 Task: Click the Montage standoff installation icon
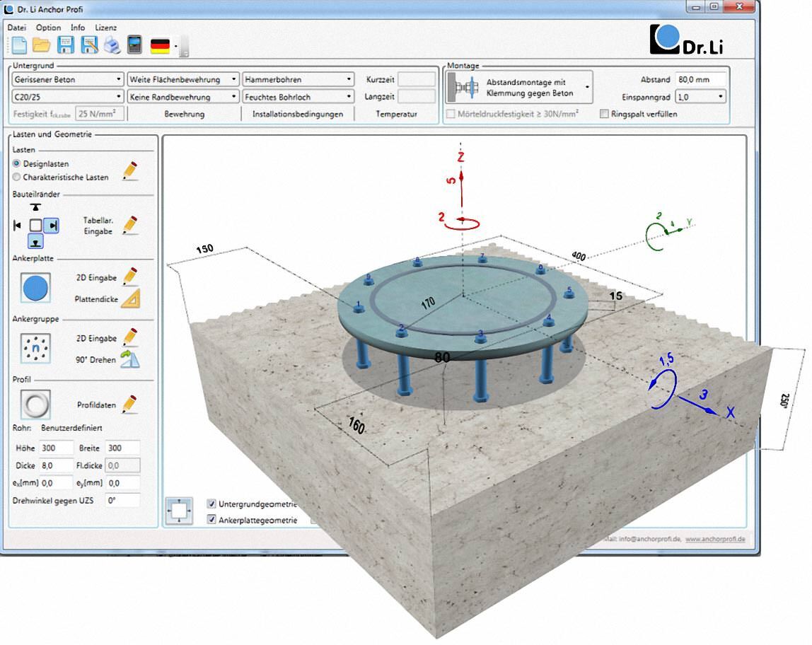[x=463, y=87]
